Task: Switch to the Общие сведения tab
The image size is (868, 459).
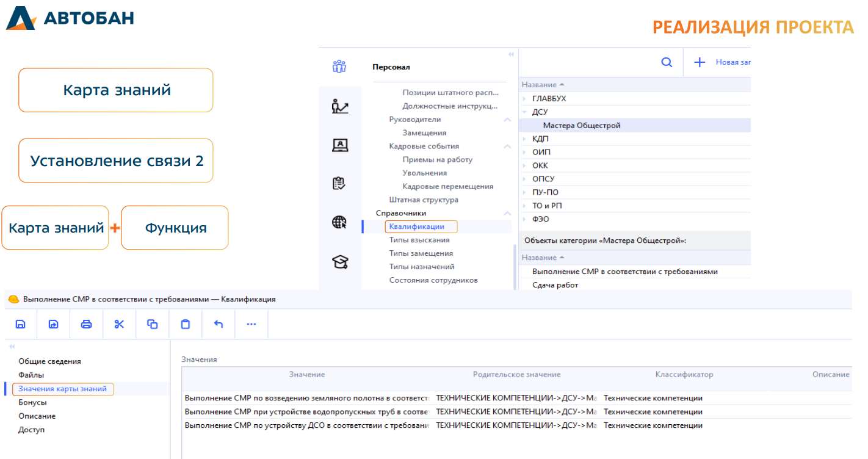Action: pos(49,361)
